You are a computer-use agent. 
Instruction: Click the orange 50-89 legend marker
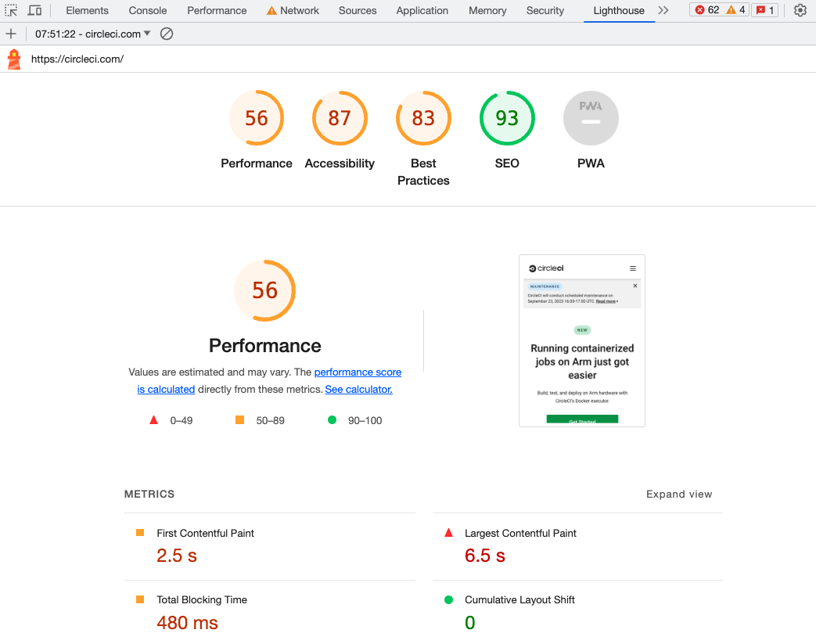pos(239,420)
